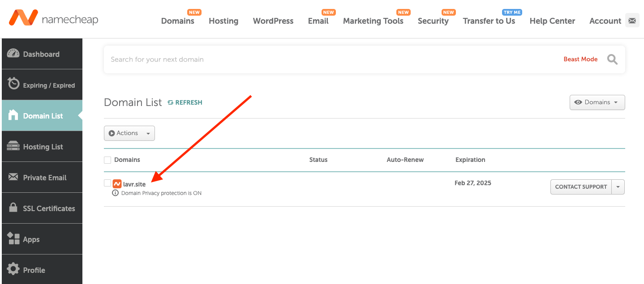Click the search magnifier icon

[612, 59]
